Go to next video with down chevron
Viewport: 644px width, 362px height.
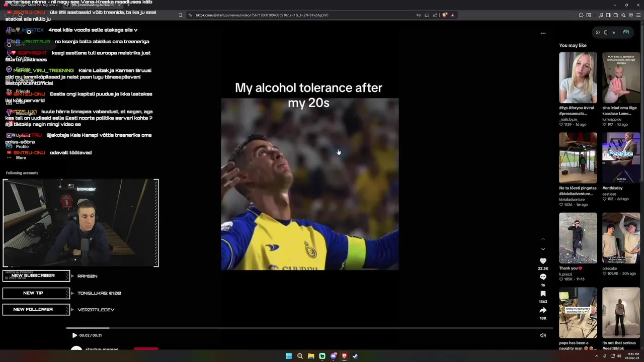[543, 249]
